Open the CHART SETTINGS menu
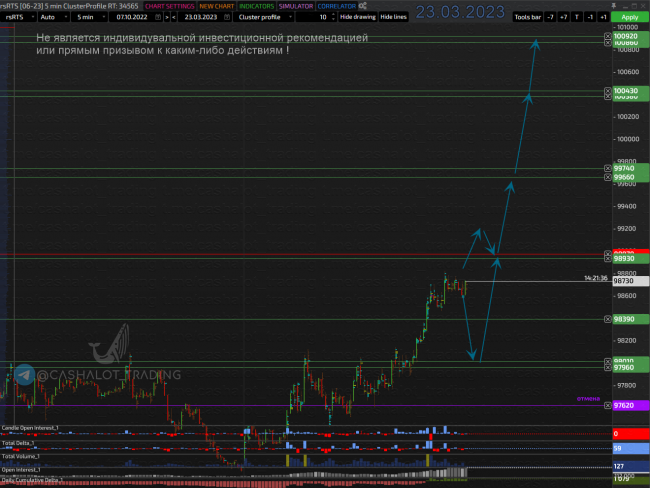The image size is (650, 488). coord(170,6)
